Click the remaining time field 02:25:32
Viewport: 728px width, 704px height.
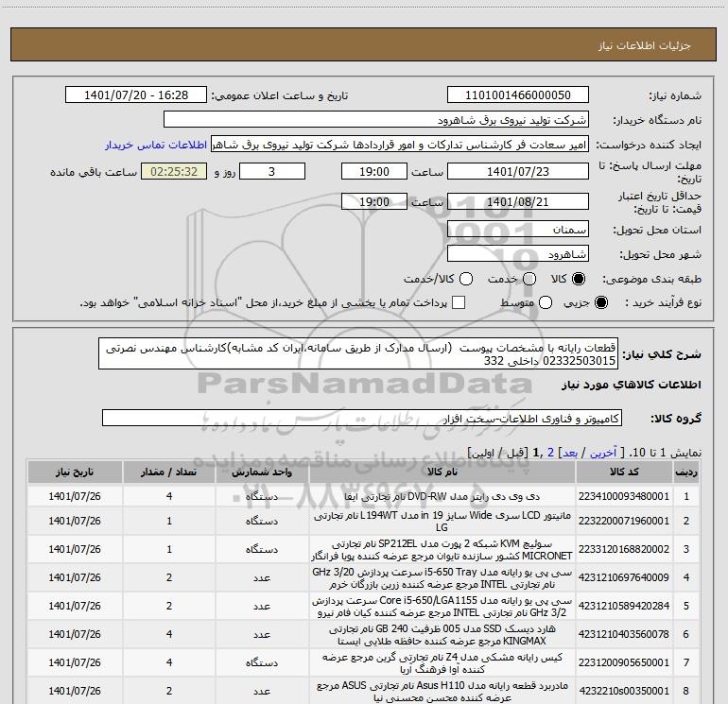click(174, 171)
